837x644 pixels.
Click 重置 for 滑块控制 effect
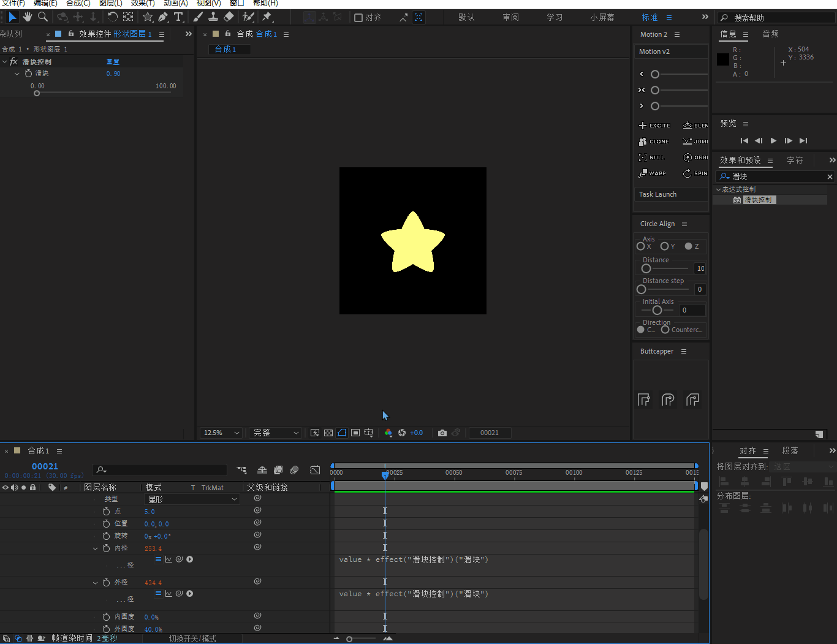click(x=113, y=62)
